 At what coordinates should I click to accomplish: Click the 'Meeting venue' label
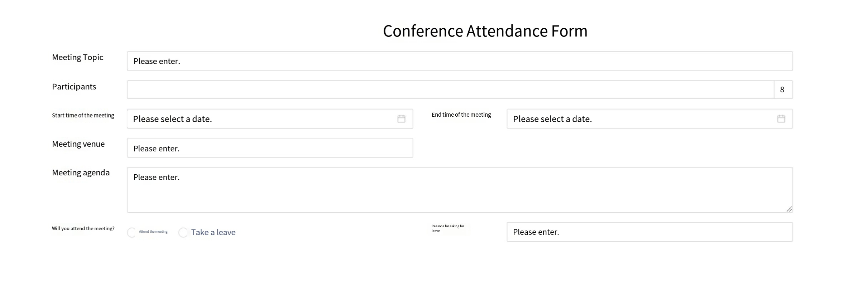coord(78,144)
